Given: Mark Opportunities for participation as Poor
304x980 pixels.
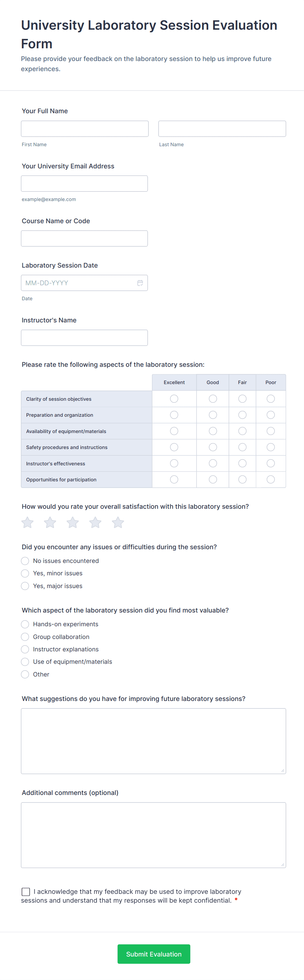Looking at the screenshot, I should [271, 479].
